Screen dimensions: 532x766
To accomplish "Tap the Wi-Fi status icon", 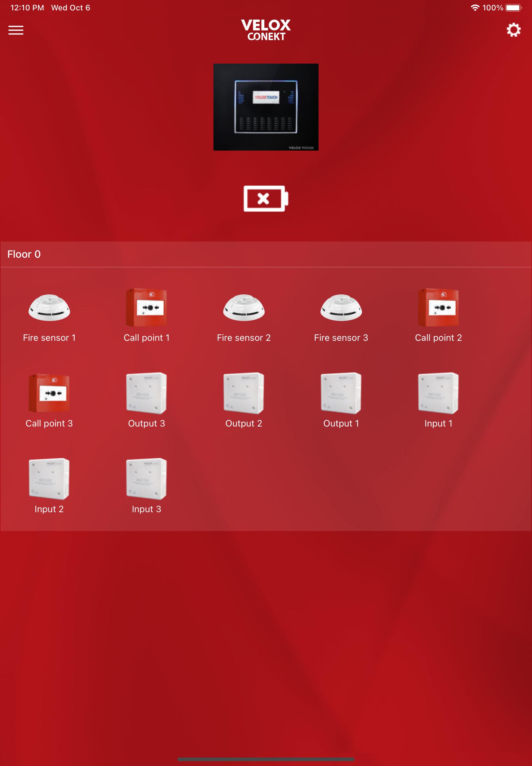I will [x=475, y=8].
